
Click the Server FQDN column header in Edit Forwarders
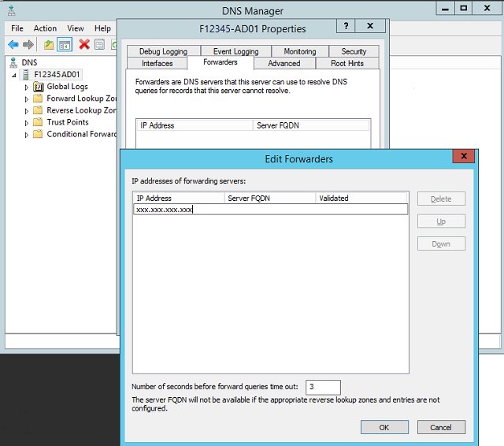(x=270, y=198)
